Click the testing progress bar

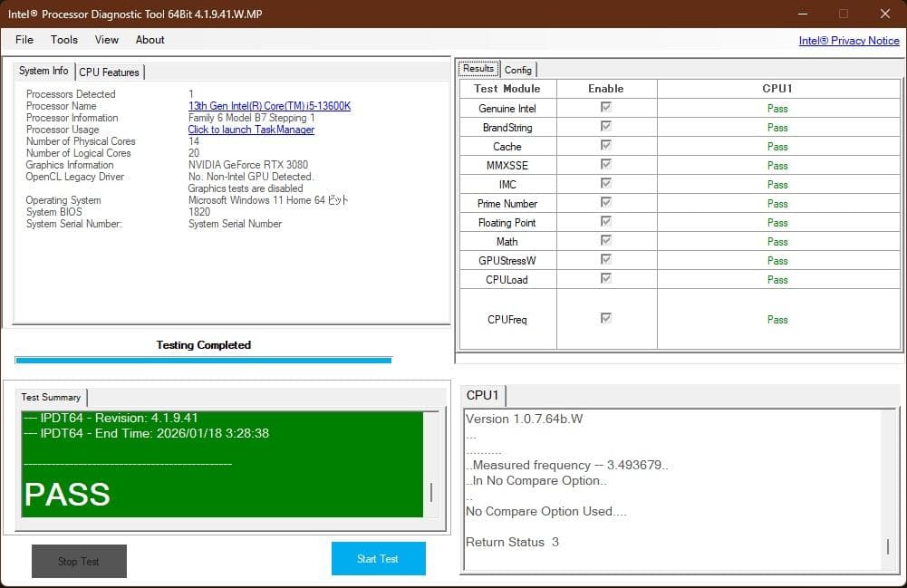coord(203,360)
